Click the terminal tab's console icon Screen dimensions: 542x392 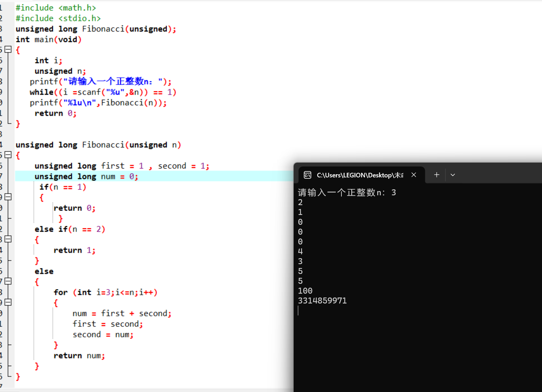point(307,175)
